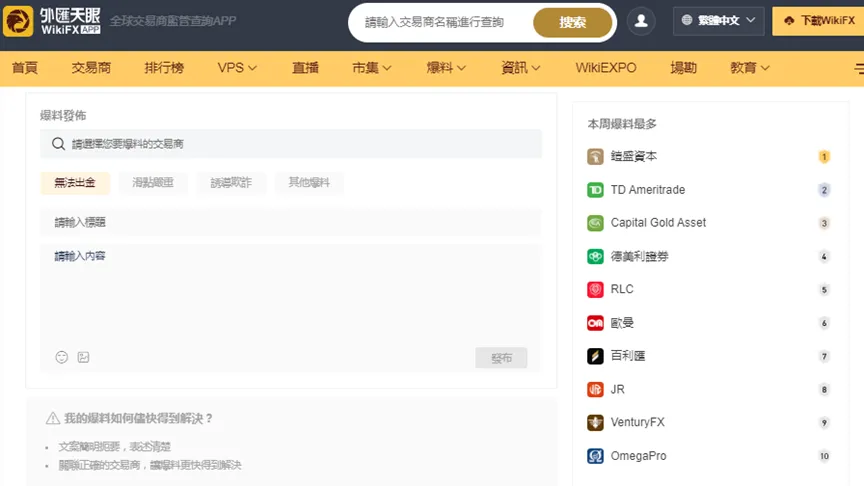Viewport: 864px width, 486px height.
Task: Select the 滑點嚴重 complaint type
Action: (x=153, y=183)
